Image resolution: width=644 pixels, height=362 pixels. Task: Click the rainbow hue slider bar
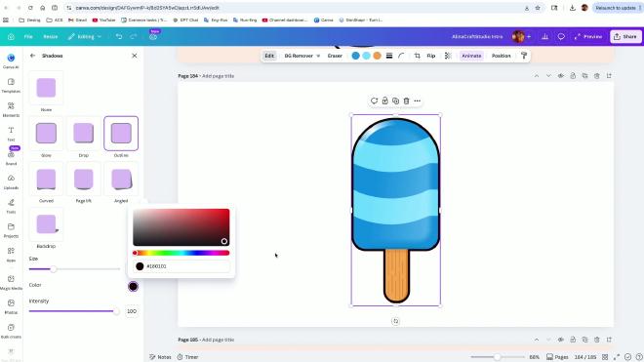click(181, 253)
